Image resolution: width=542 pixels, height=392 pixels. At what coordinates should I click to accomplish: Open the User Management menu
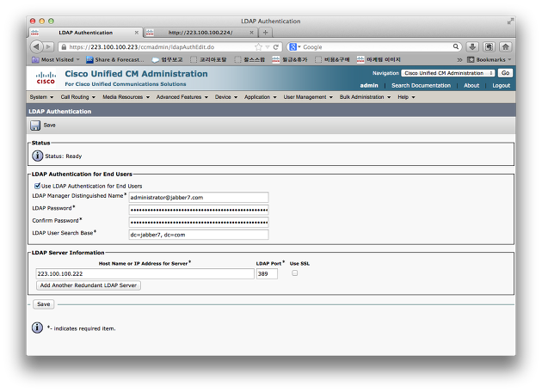308,97
